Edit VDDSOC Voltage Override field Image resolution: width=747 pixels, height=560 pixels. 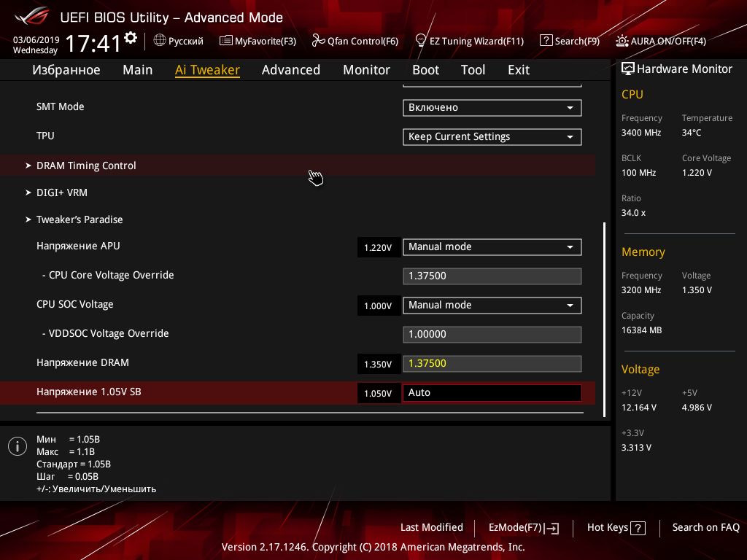pos(492,334)
